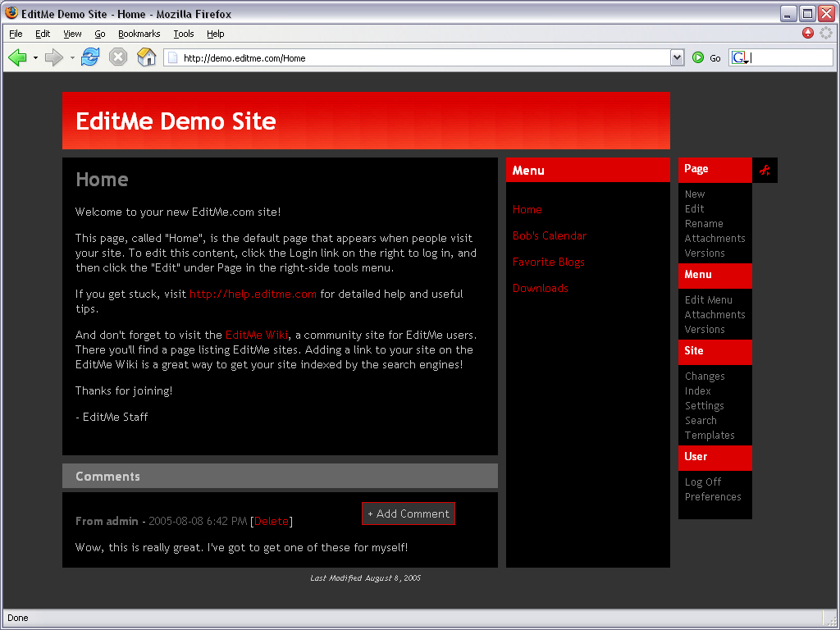840x630 pixels.
Task: Click the Firefox logo in the title bar
Action: pos(11,13)
